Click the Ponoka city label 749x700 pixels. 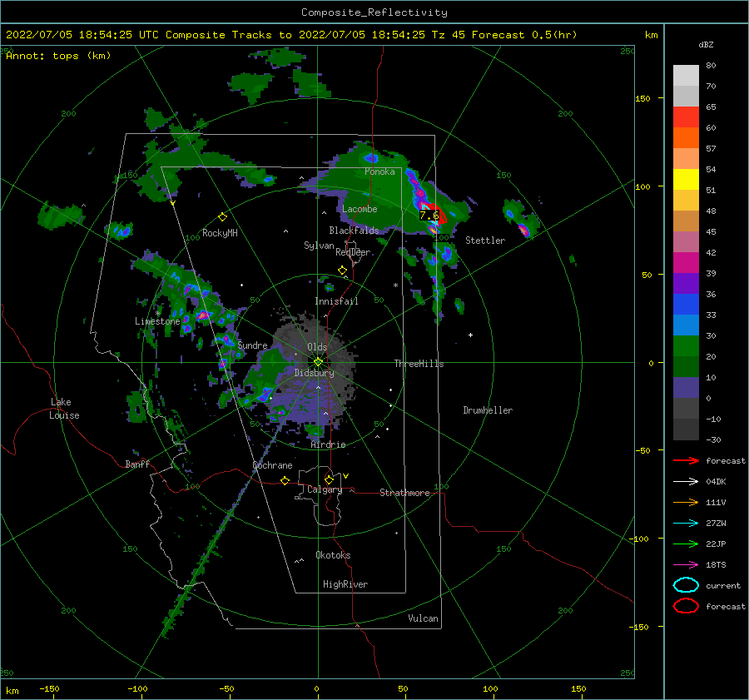(x=379, y=171)
